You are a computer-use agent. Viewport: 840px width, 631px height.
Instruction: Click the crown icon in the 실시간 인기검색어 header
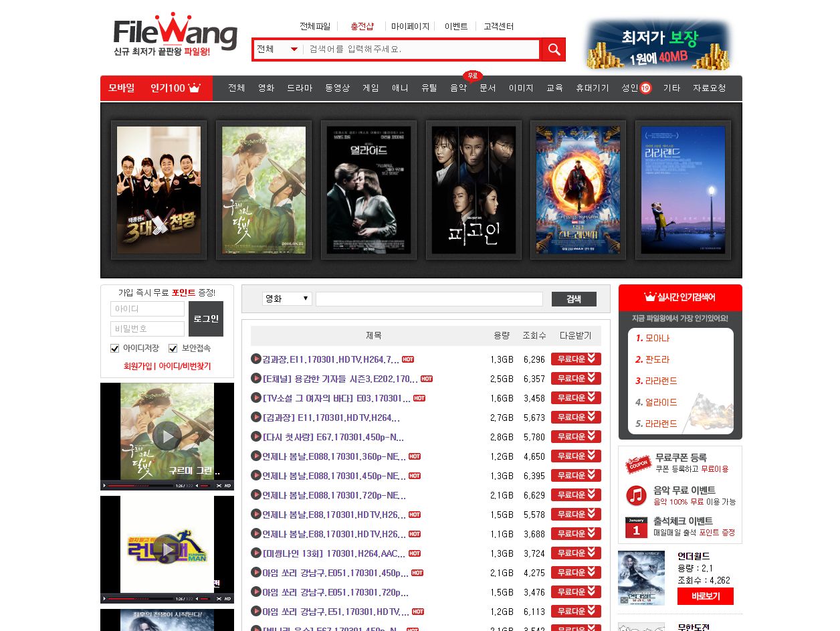coord(649,296)
